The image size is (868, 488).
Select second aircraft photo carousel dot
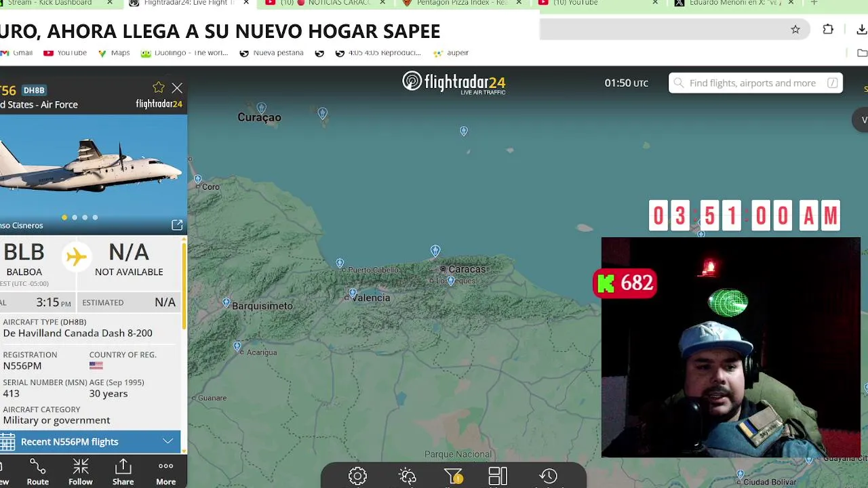click(x=75, y=218)
